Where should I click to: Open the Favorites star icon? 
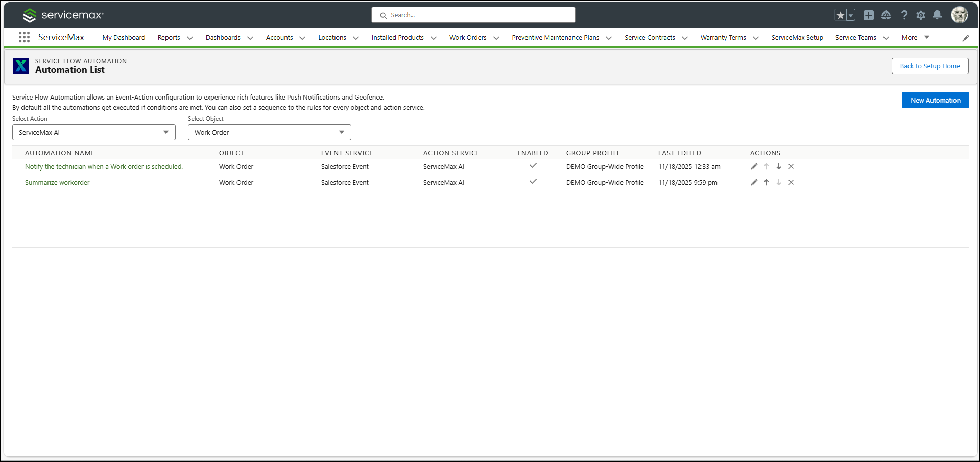coord(840,15)
